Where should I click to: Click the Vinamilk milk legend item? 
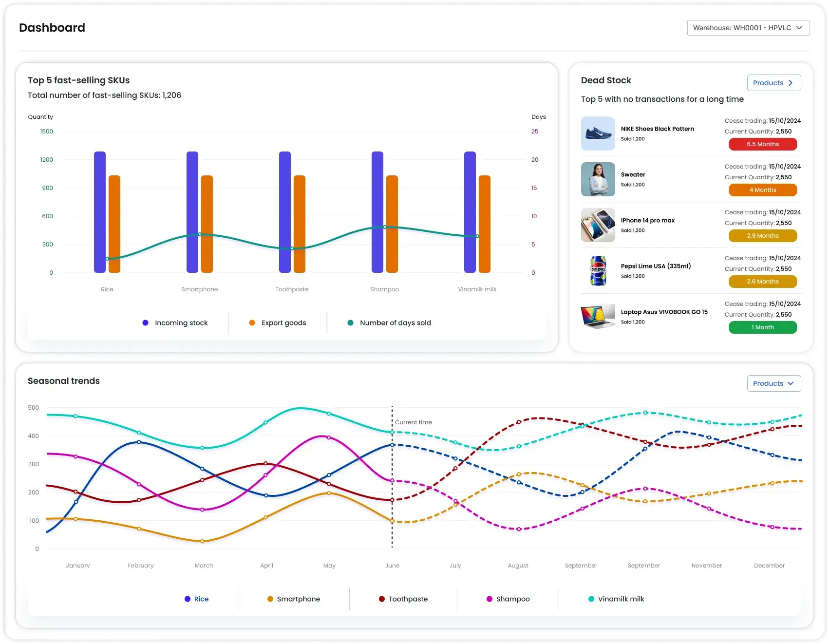tap(616, 599)
